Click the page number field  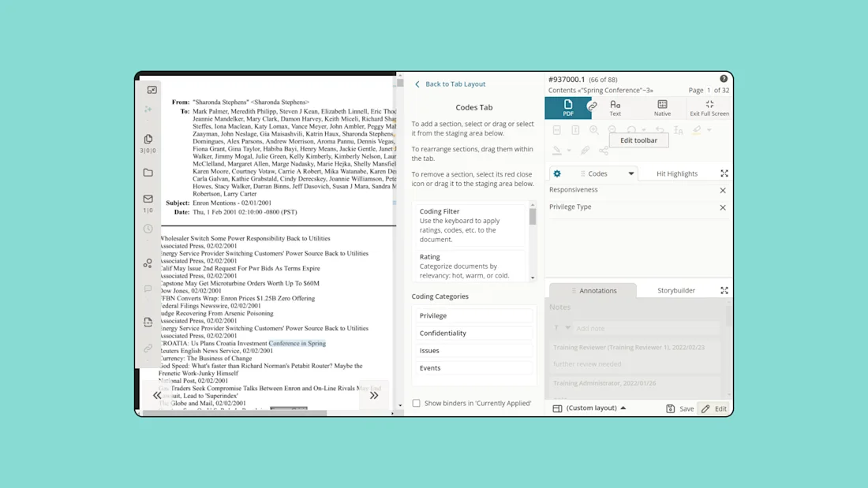pos(708,90)
